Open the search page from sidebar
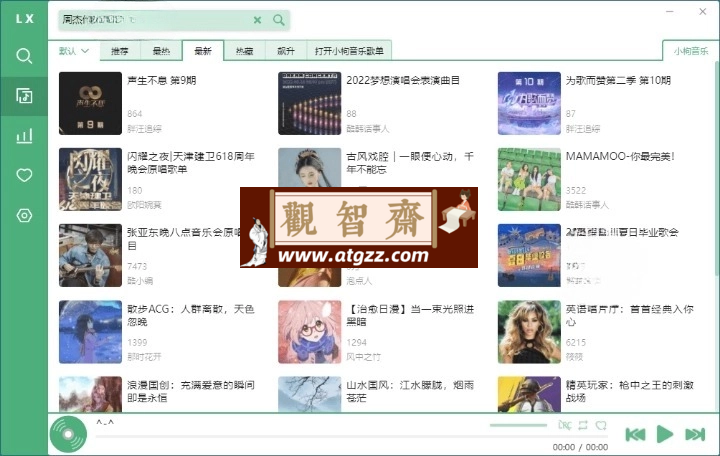The image size is (720, 456). [24, 56]
